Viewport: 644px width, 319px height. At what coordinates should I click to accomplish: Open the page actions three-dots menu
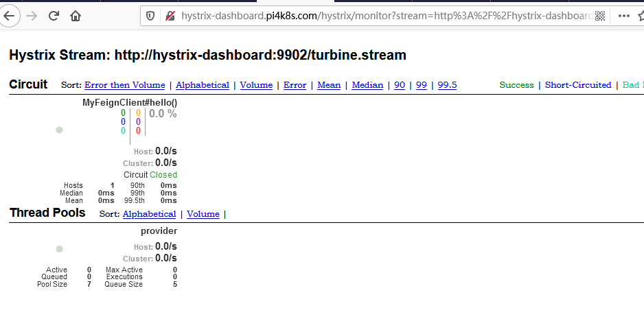(624, 16)
